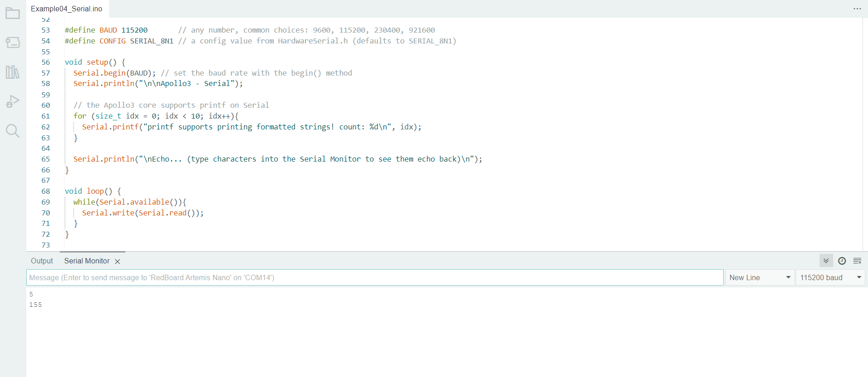Open the Sketchbook folder sidebar icon
The width and height of the screenshot is (868, 377).
[x=13, y=14]
